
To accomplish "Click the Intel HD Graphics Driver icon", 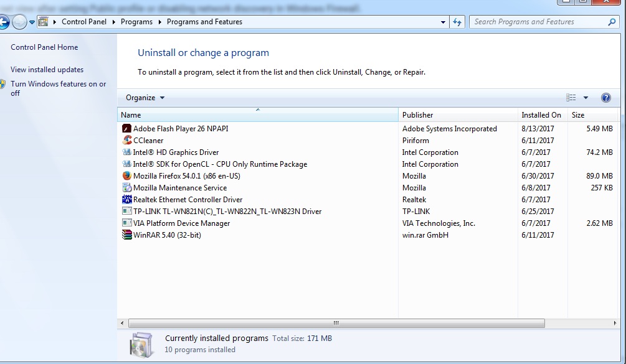I will [x=126, y=152].
